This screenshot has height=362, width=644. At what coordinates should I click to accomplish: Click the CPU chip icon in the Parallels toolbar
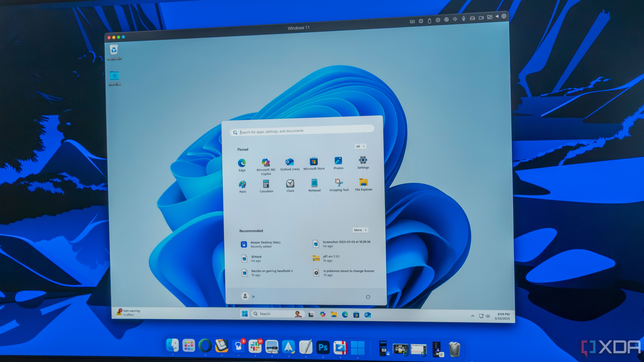coord(421,21)
